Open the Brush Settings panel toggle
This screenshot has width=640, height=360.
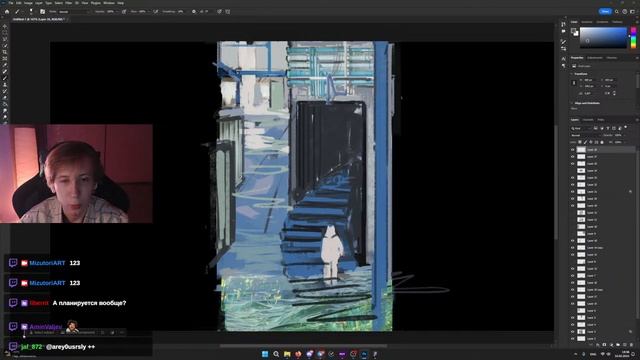(x=42, y=11)
